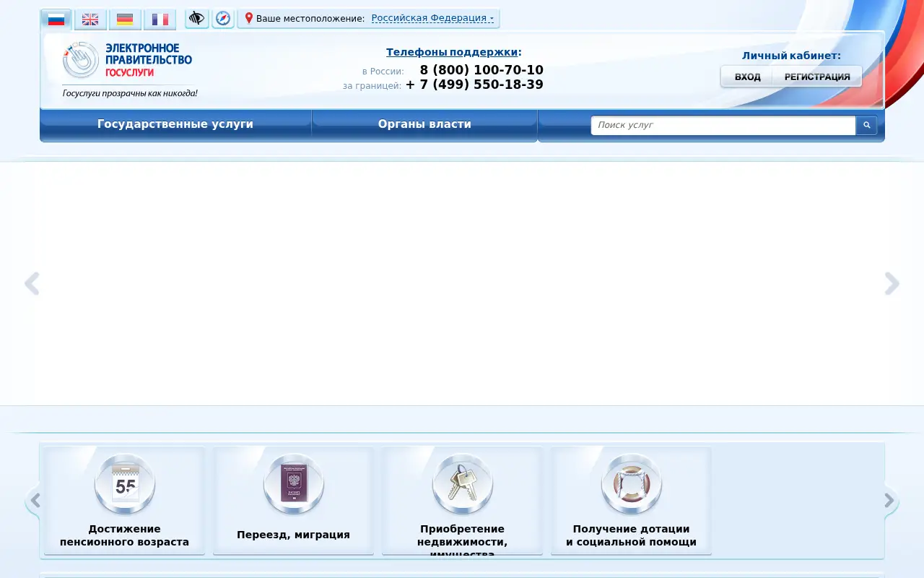Click the Личный кабинет heading
Screen dimensions: 924x578
tap(791, 56)
